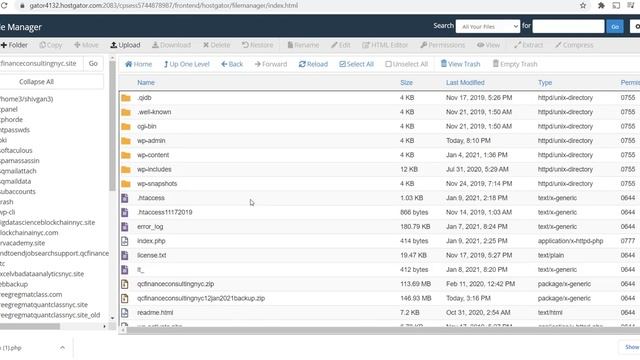Screen dimensions: 640x360
Task: Select the readme.html file icon
Action: pos(125,312)
